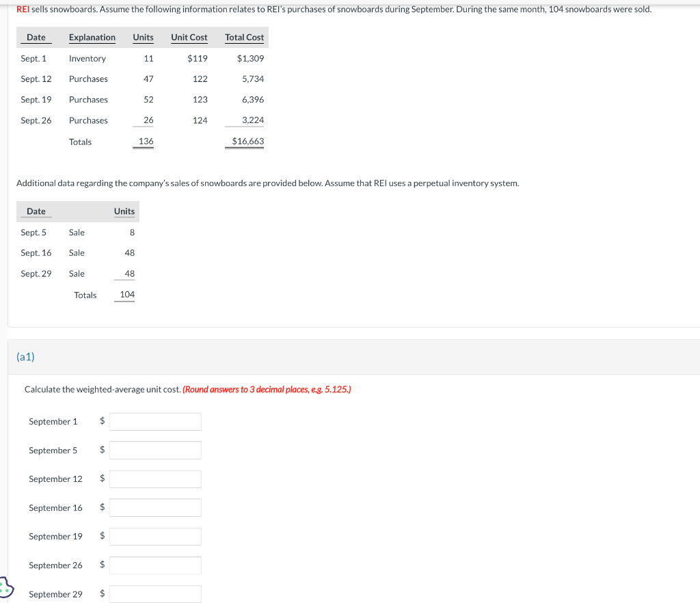The height and width of the screenshot is (603, 700).
Task: Click the Date column header in purchases table
Action: pos(36,38)
